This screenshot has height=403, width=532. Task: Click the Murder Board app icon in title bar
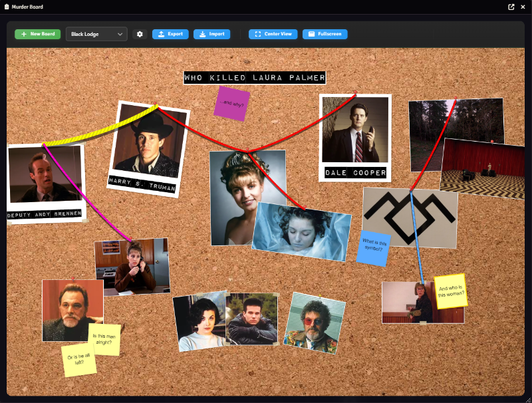[7, 7]
